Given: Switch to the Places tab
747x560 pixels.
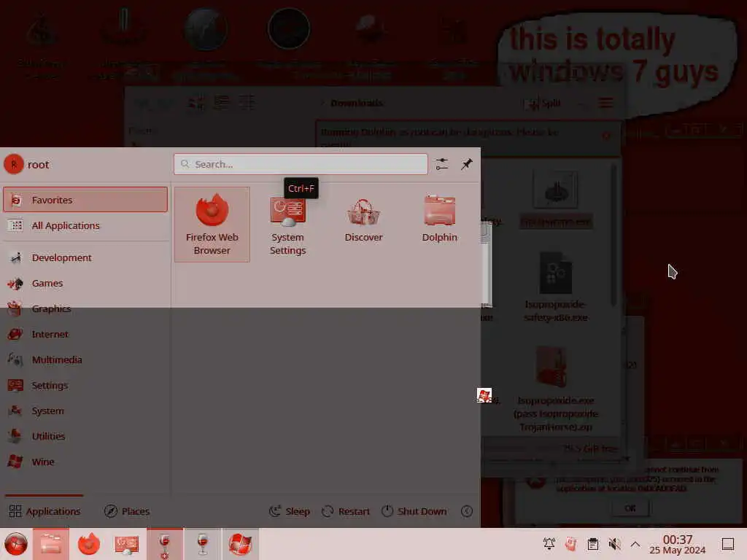Looking at the screenshot, I should point(127,511).
